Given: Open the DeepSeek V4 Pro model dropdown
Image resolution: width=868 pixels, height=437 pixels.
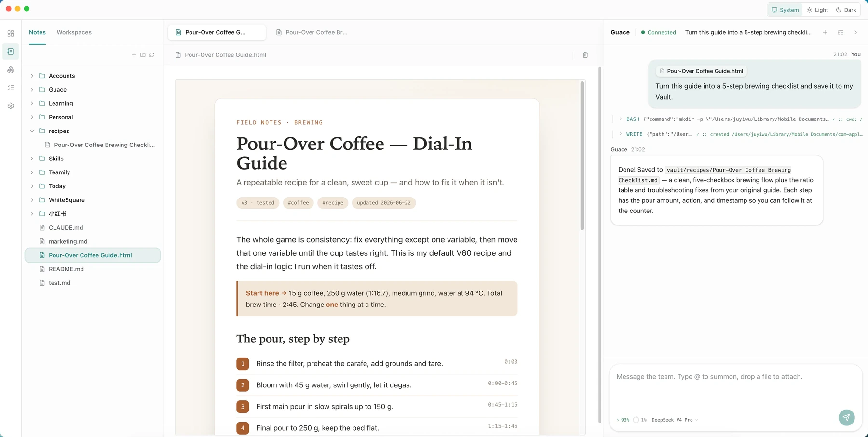Looking at the screenshot, I should tap(675, 420).
